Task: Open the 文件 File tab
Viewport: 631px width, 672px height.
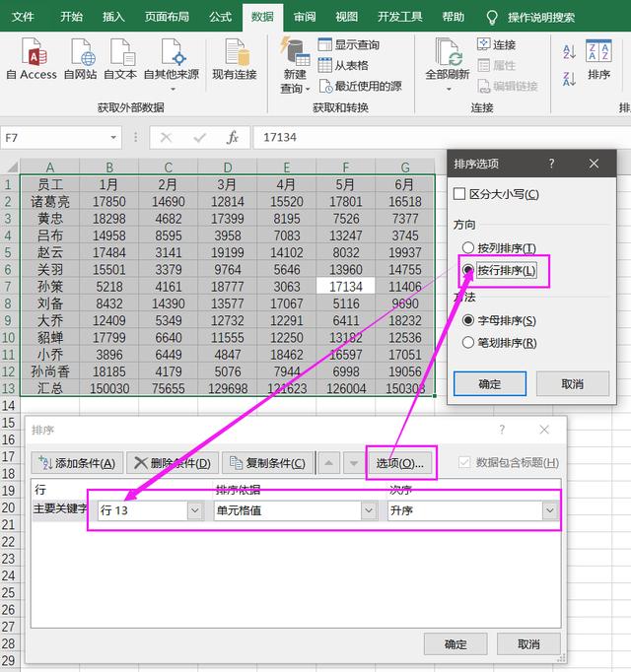Action: (23, 17)
